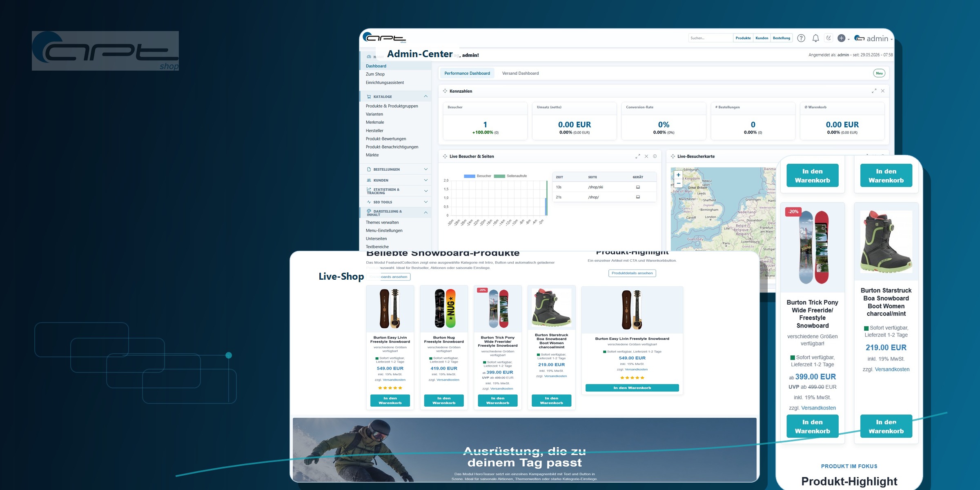Click the green Neu button
This screenshot has width=980, height=490.
point(879,73)
